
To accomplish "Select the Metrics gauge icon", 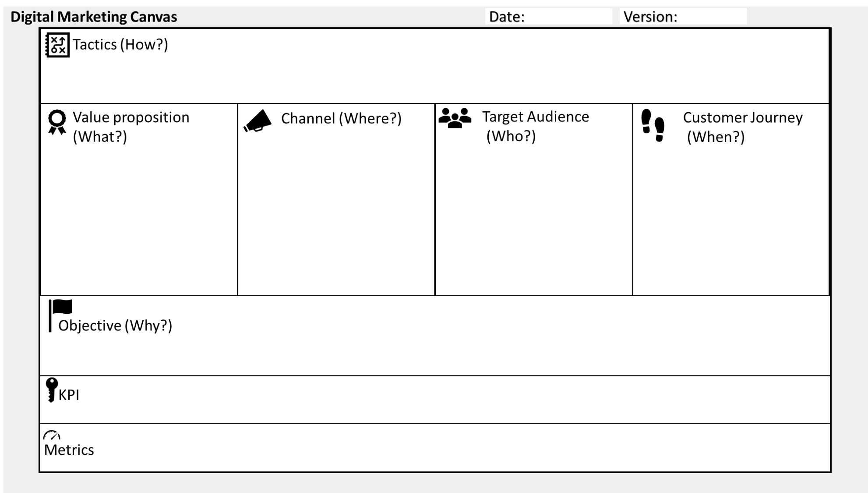I will pos(52,435).
